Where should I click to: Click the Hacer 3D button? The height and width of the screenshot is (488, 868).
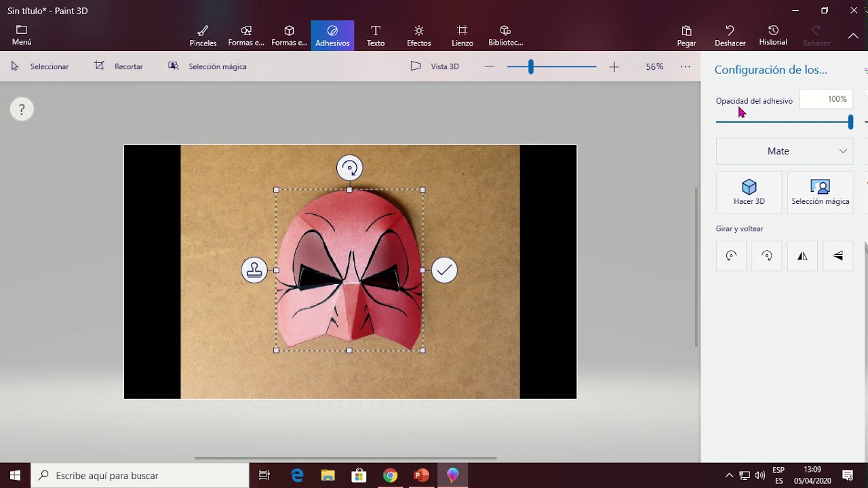[x=749, y=192]
